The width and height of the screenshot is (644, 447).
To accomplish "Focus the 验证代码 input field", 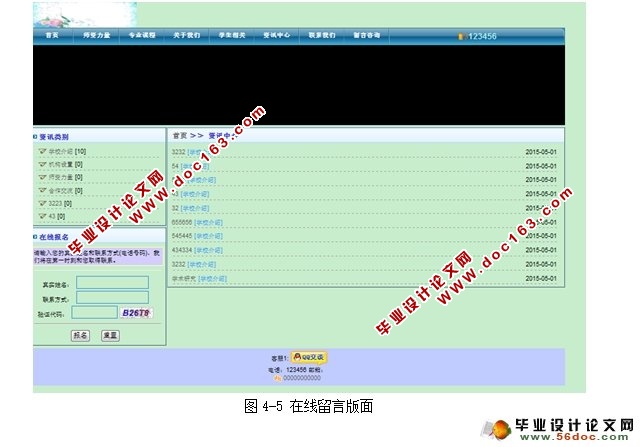I will click(94, 313).
